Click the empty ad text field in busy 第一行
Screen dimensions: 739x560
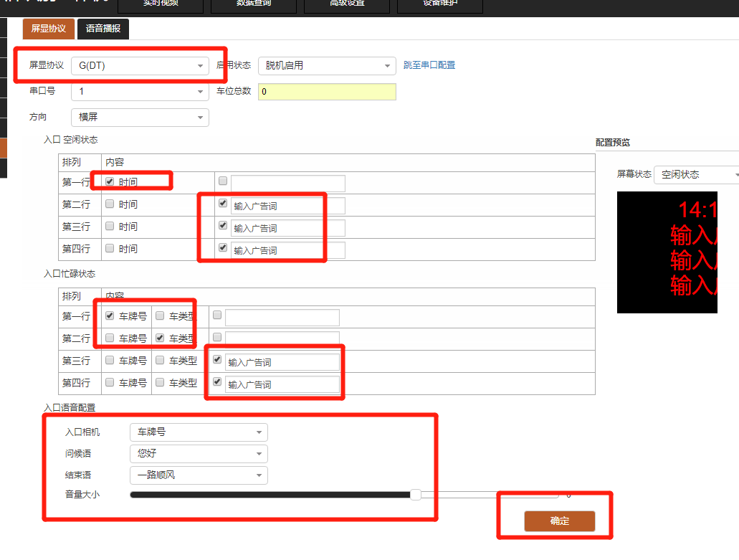(282, 318)
